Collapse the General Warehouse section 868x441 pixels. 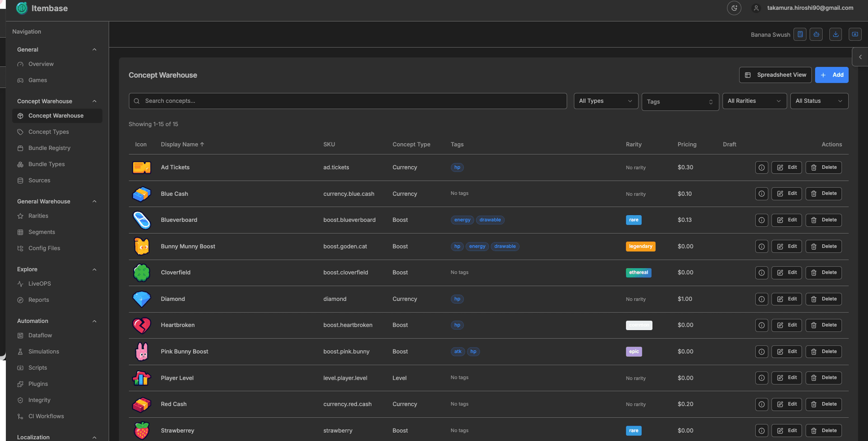point(94,202)
